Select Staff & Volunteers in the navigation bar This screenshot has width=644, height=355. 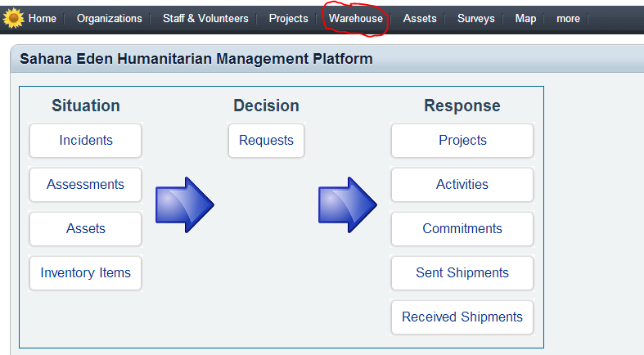(x=205, y=19)
